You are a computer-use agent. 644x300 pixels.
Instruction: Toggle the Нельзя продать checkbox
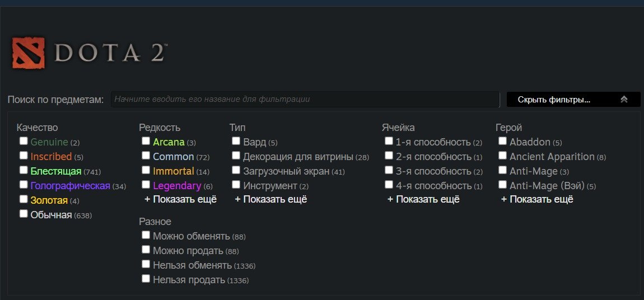(x=146, y=279)
